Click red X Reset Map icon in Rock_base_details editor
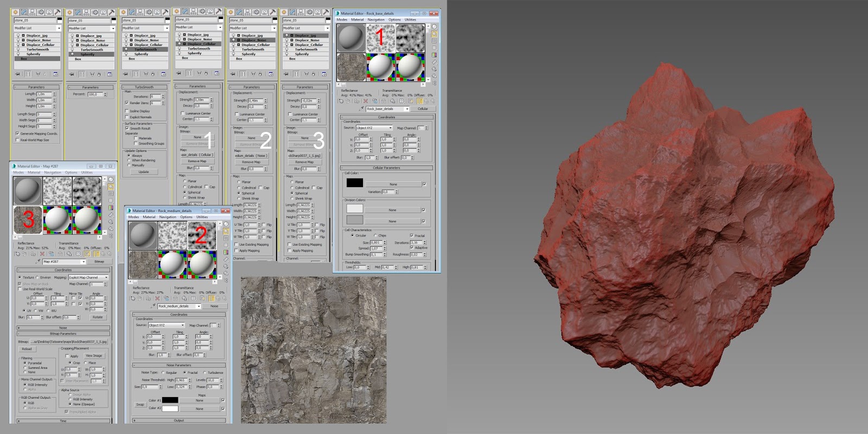The image size is (868, 434). pos(366,101)
